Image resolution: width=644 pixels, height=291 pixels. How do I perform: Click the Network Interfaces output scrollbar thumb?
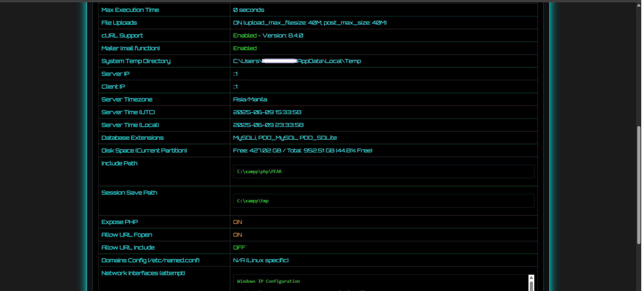pos(531,286)
